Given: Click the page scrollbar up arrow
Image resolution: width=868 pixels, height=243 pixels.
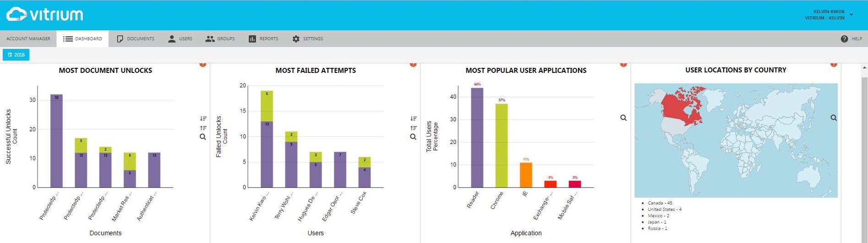Looking at the screenshot, I should coord(865,67).
